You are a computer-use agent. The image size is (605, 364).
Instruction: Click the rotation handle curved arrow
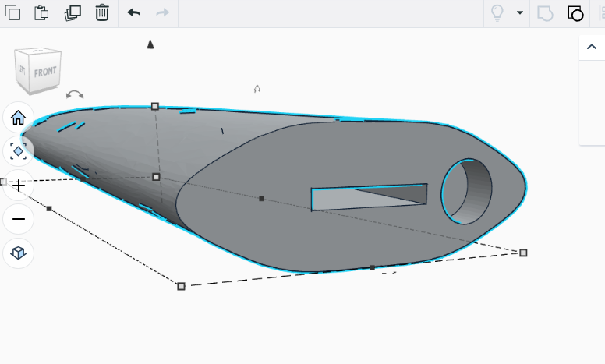pos(75,94)
